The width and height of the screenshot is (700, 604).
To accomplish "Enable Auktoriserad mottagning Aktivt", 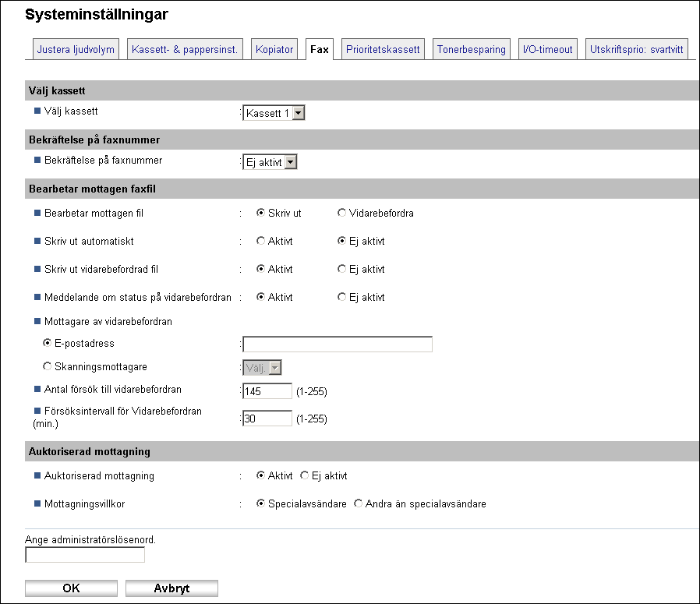I will tap(260, 475).
